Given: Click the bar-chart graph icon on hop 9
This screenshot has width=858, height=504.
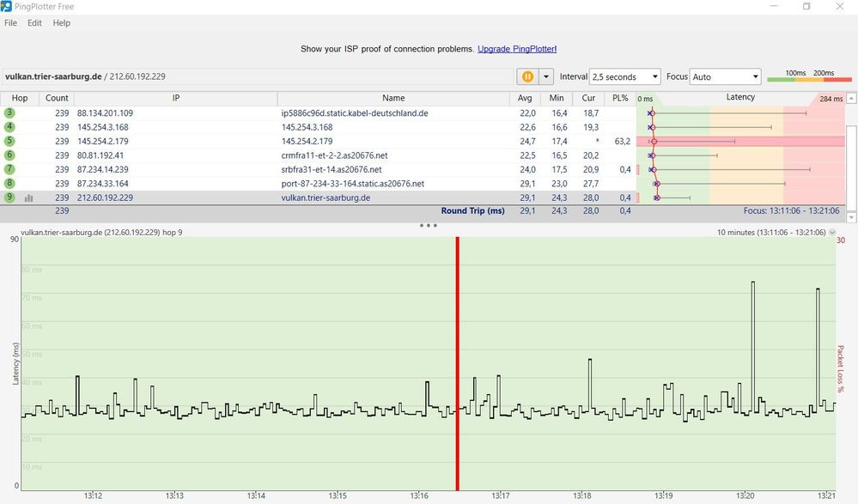Looking at the screenshot, I should pyautogui.click(x=31, y=197).
